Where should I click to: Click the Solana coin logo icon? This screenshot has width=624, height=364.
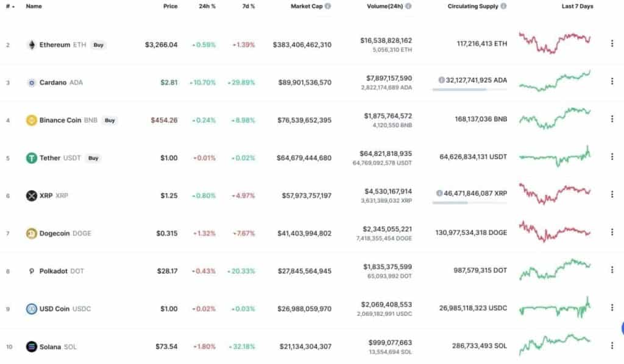pos(32,346)
